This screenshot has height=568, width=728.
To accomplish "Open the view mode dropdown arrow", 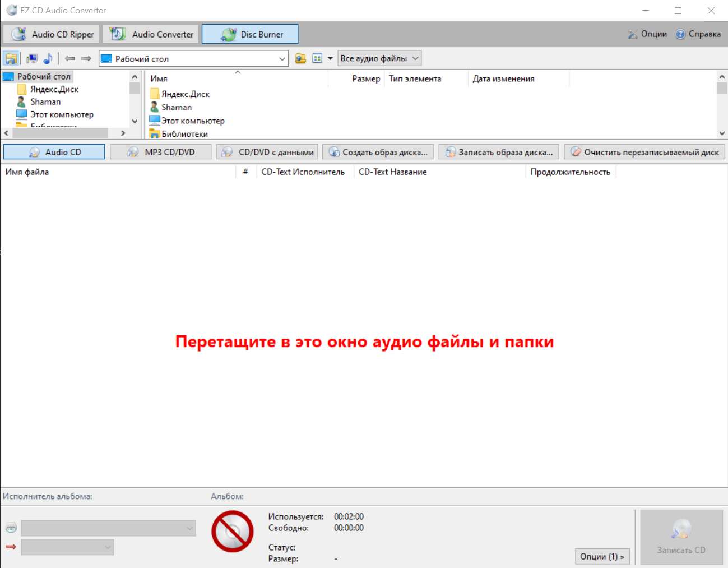I will (330, 58).
